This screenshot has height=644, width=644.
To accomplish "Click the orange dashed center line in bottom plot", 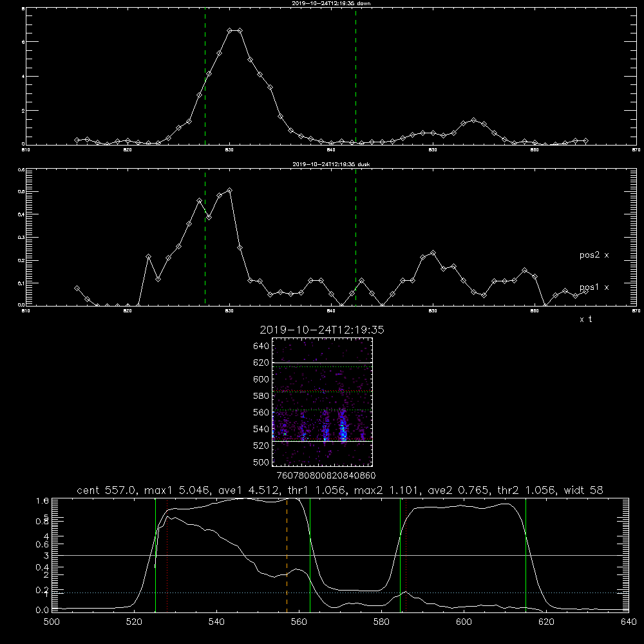I will click(287, 555).
